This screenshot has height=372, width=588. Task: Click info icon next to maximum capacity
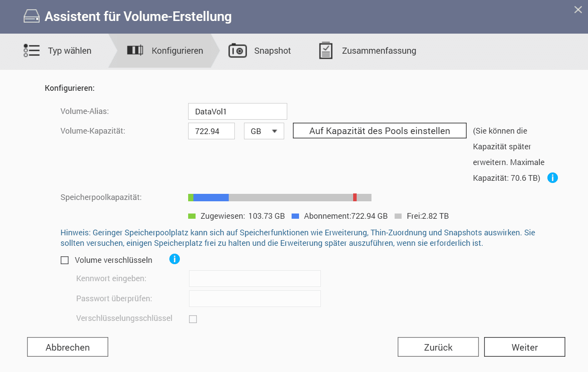tap(552, 178)
